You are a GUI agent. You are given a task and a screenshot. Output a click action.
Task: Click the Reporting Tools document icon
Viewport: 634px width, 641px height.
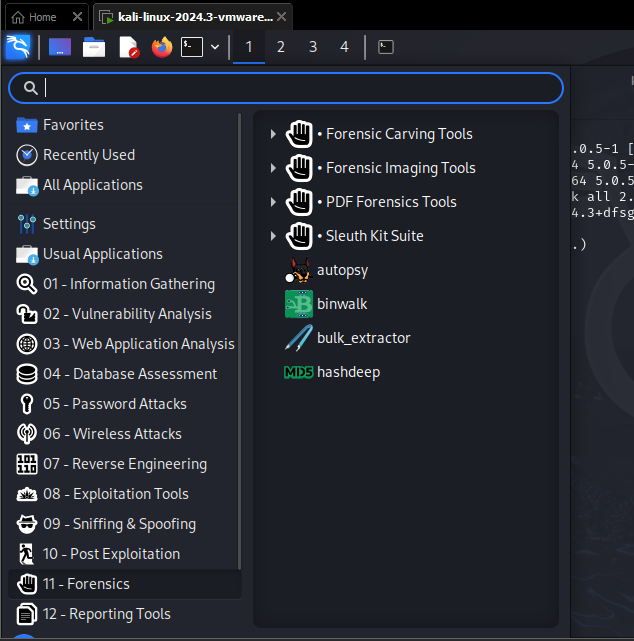(27, 614)
